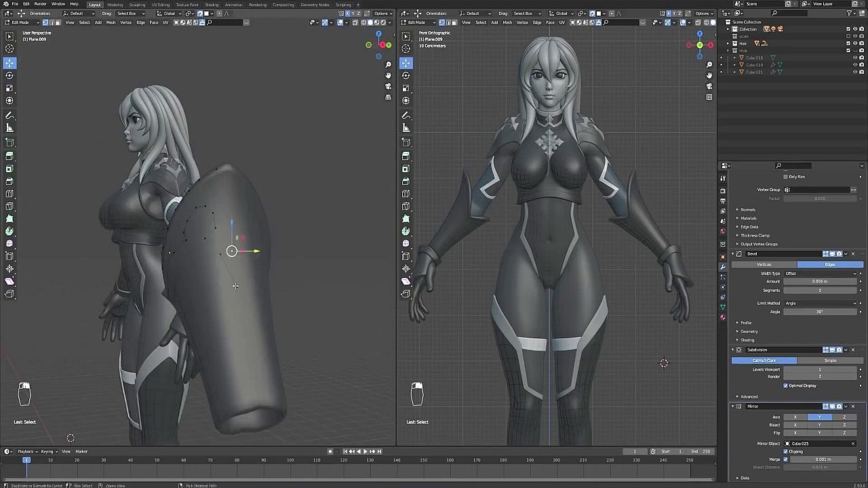Expand the Normals section

(x=747, y=209)
